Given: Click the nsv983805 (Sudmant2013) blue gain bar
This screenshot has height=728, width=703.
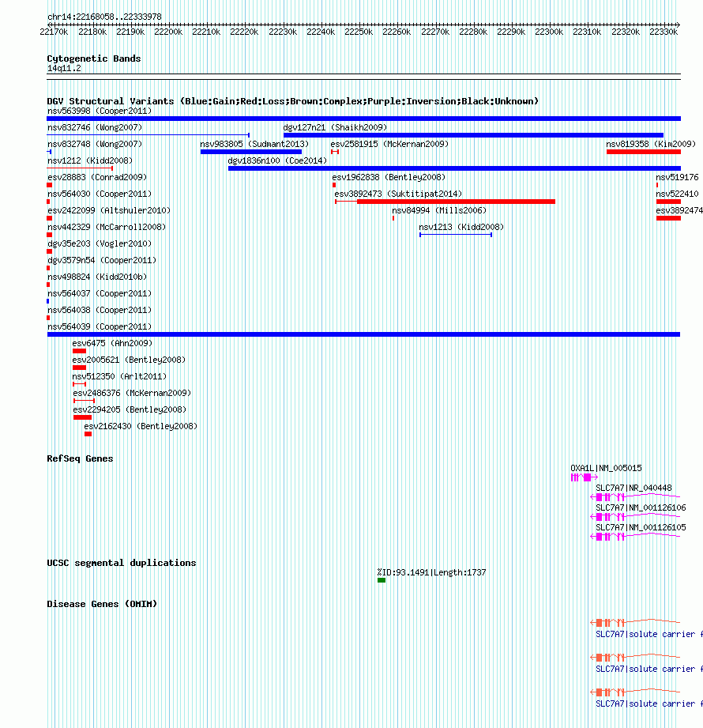Looking at the screenshot, I should tap(251, 152).
